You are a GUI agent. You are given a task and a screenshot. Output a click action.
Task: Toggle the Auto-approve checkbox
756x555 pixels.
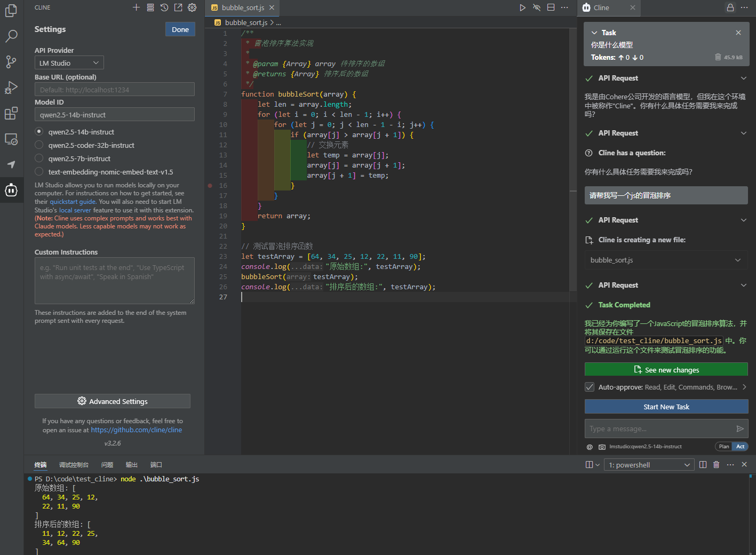click(x=590, y=387)
